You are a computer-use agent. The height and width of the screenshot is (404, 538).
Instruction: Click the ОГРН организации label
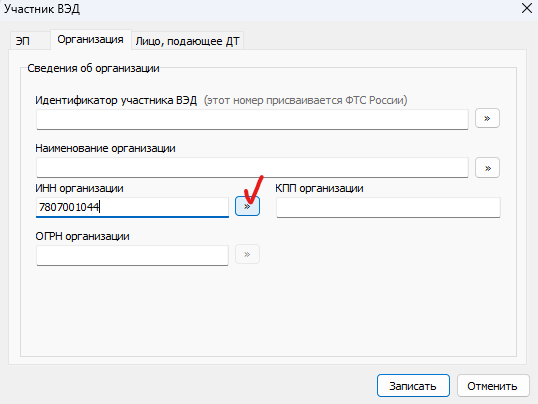click(83, 236)
